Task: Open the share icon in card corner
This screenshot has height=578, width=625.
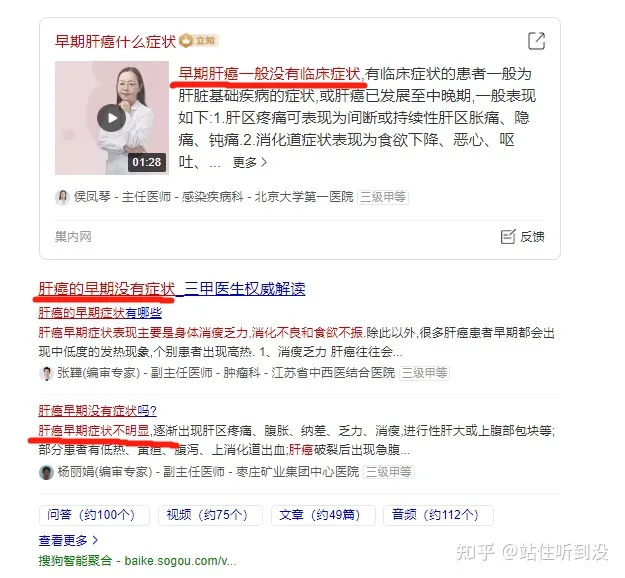Action: coord(536,41)
